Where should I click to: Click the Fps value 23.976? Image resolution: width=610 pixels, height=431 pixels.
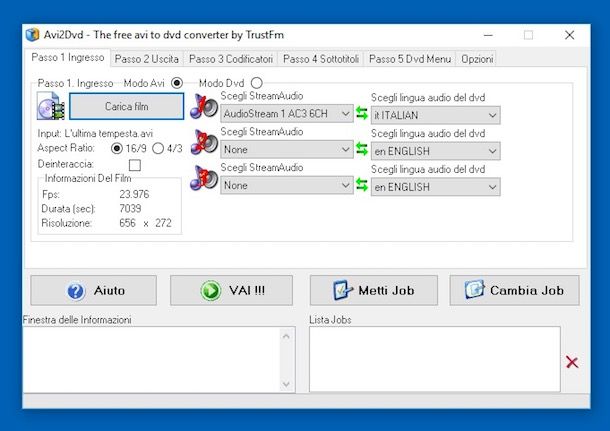click(x=134, y=194)
